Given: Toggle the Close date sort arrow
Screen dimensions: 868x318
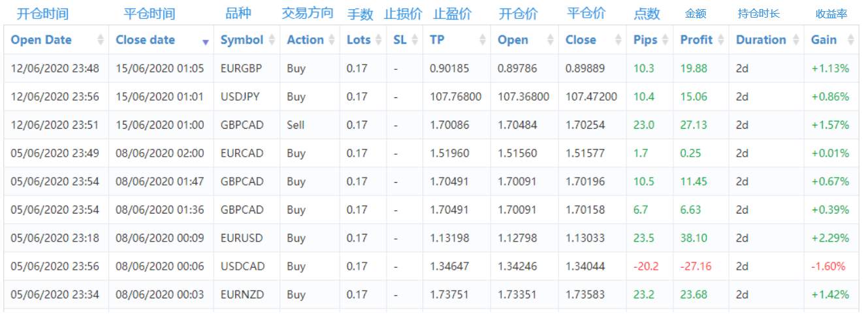Looking at the screenshot, I should point(206,42).
